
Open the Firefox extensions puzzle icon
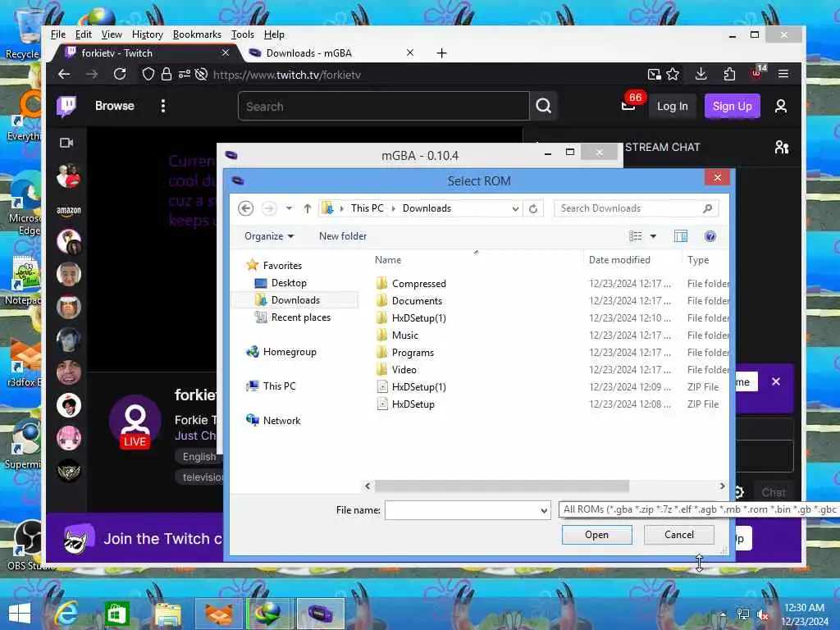point(729,74)
